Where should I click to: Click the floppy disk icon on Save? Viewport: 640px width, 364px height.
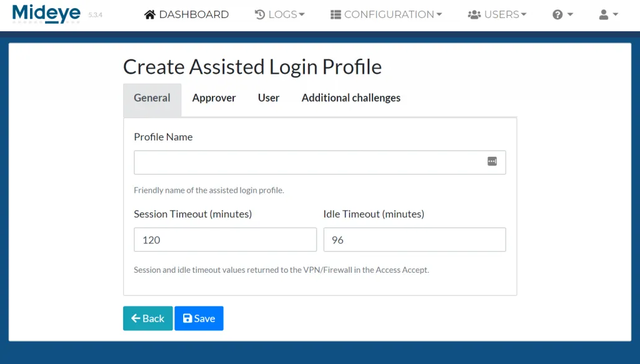(x=188, y=318)
